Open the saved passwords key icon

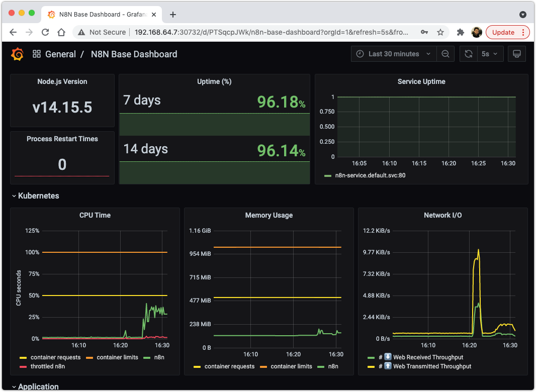coord(424,32)
